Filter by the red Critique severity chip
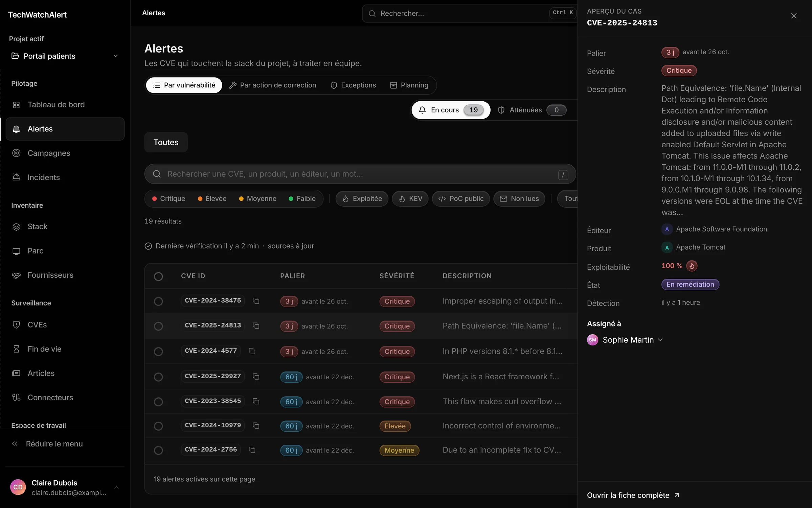812x508 pixels. tap(168, 198)
